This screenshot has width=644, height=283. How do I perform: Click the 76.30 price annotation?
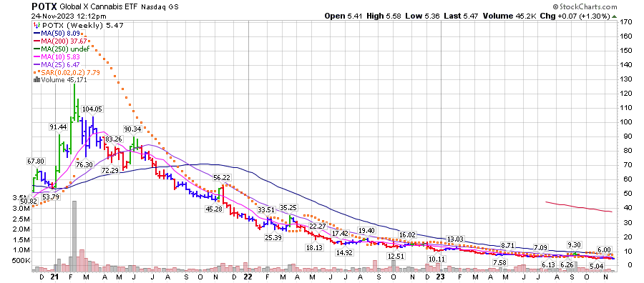(85, 164)
